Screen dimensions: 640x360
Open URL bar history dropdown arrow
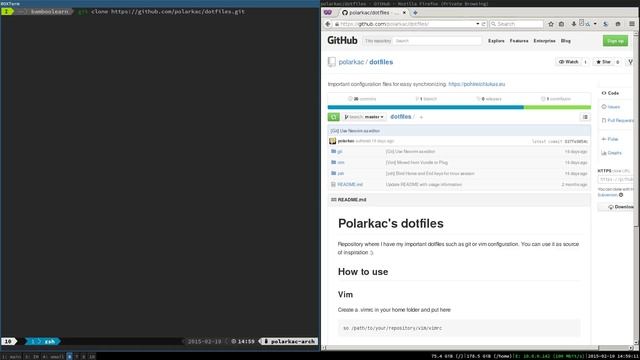click(478, 24)
